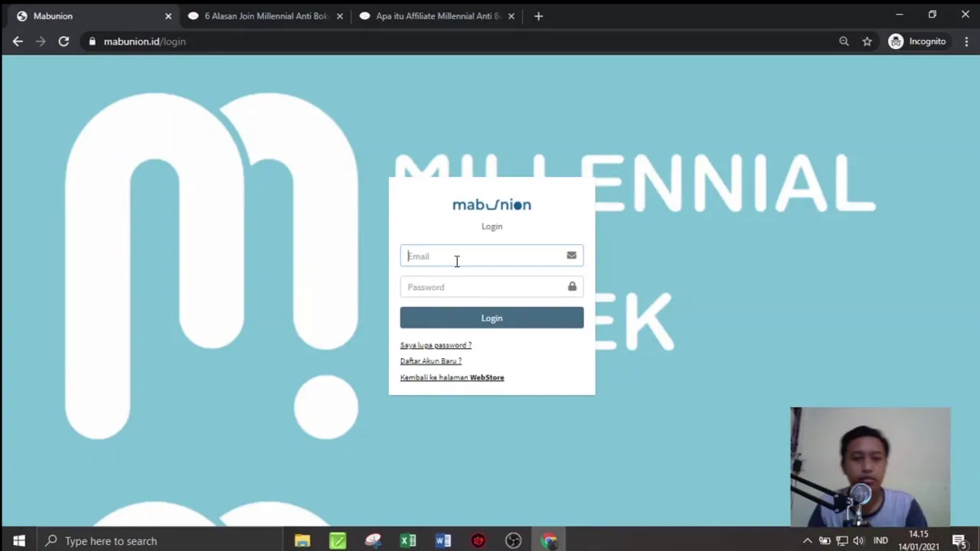Viewport: 980px width, 551px height.
Task: Click the Chrome icon in the taskbar
Action: point(549,541)
